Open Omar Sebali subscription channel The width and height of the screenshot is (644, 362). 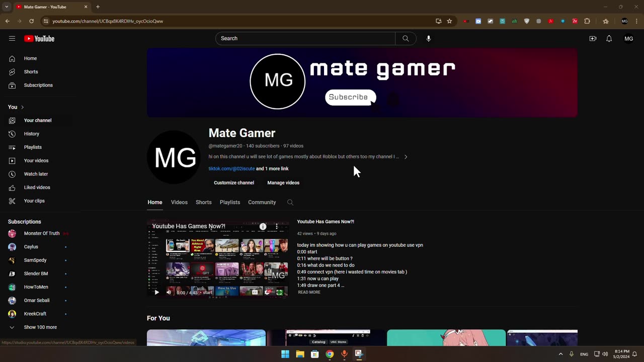(x=38, y=301)
